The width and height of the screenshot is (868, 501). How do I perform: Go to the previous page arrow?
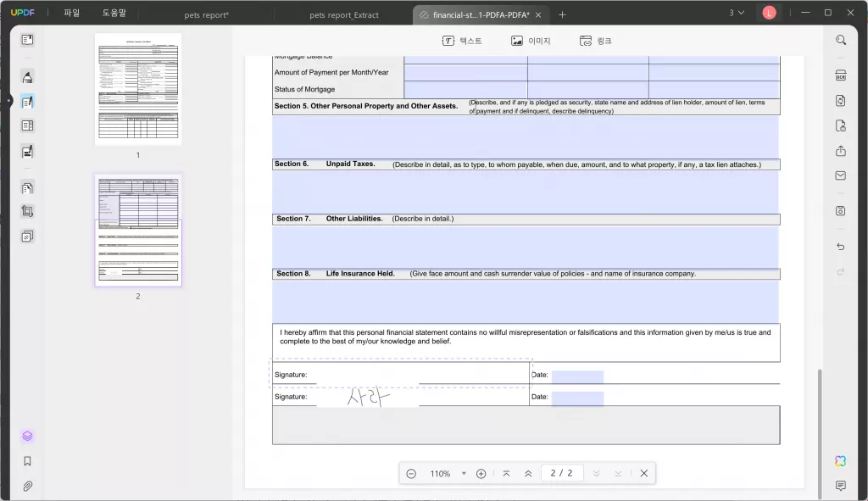528,474
